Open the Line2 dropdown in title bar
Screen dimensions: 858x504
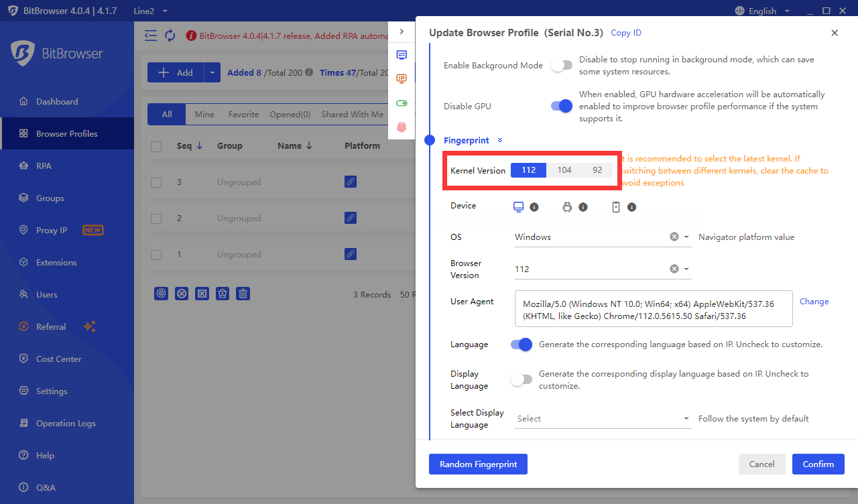(150, 11)
